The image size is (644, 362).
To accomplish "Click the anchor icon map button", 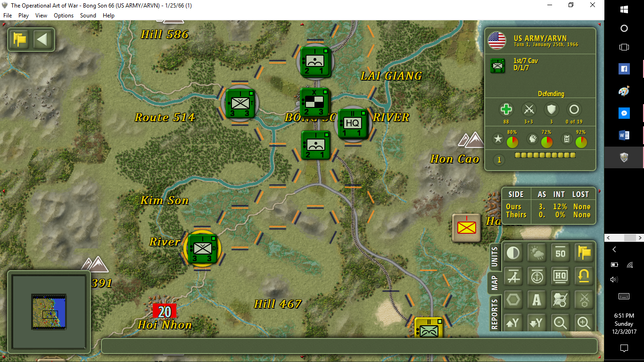I will (537, 276).
